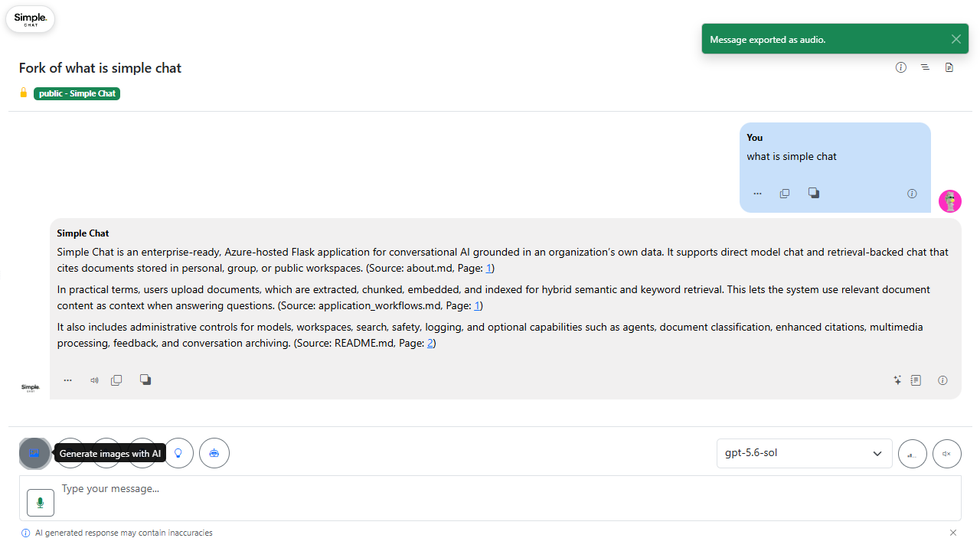Open the gpt-5.6-sol model dropdown
980x551 pixels.
tap(805, 453)
